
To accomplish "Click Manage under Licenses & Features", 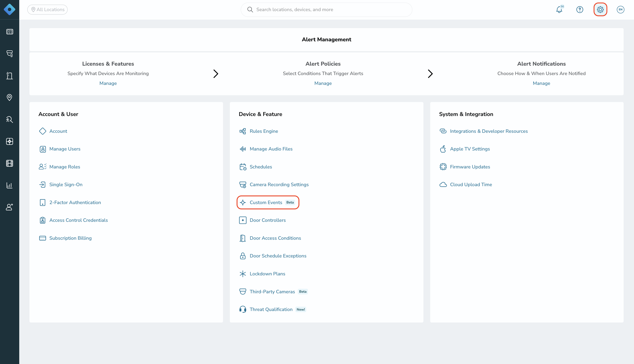I will pos(108,83).
